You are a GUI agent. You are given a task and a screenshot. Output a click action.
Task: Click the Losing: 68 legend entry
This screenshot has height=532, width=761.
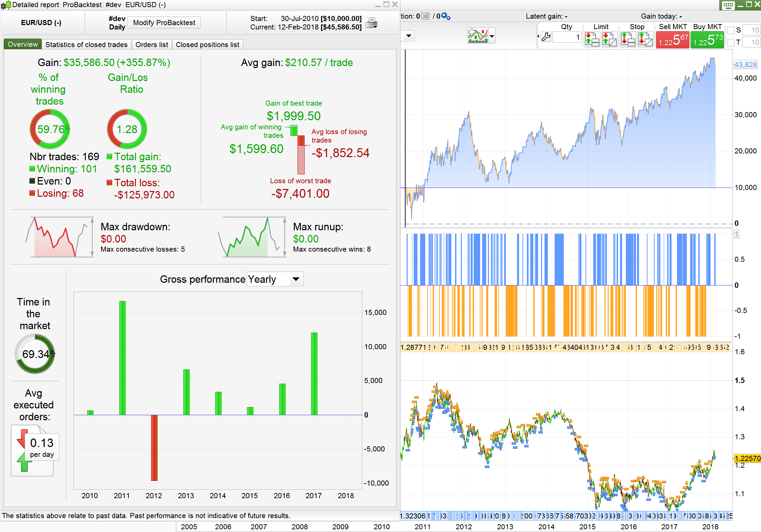coord(57,193)
